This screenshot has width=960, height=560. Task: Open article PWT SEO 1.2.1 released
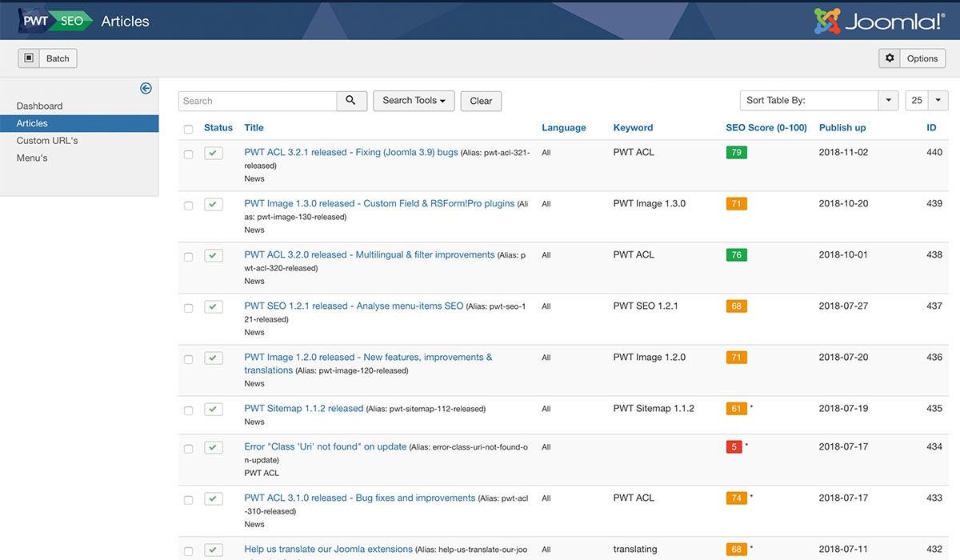354,306
